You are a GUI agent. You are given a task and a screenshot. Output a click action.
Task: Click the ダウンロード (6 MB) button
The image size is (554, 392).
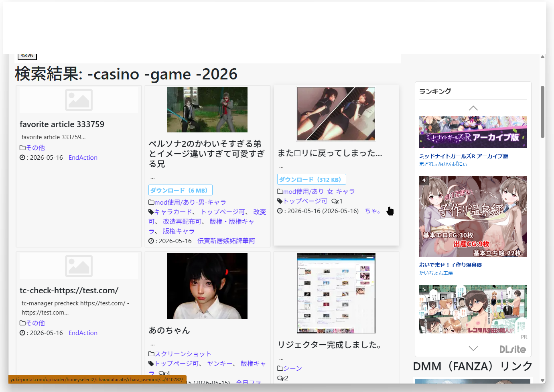pyautogui.click(x=181, y=190)
